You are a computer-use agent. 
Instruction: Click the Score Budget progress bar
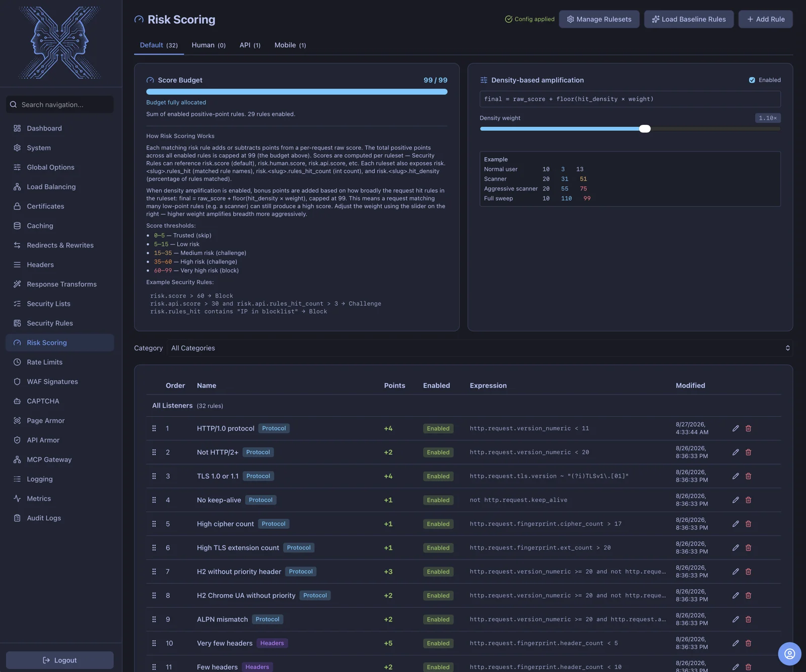point(297,92)
